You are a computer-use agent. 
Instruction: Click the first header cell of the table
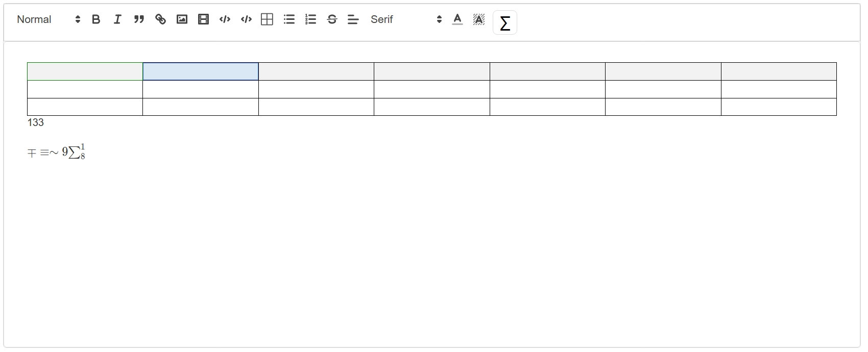click(x=85, y=71)
